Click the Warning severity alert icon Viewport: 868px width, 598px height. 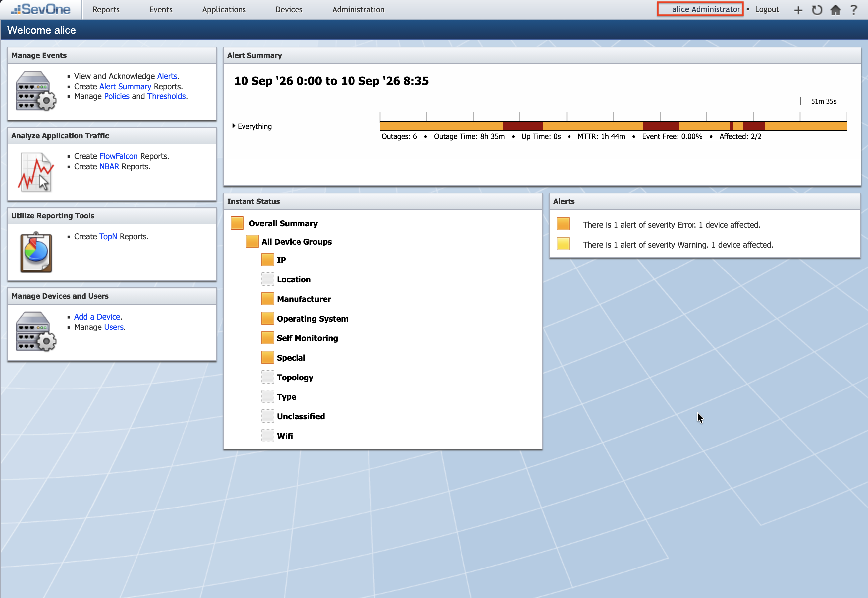coord(563,244)
